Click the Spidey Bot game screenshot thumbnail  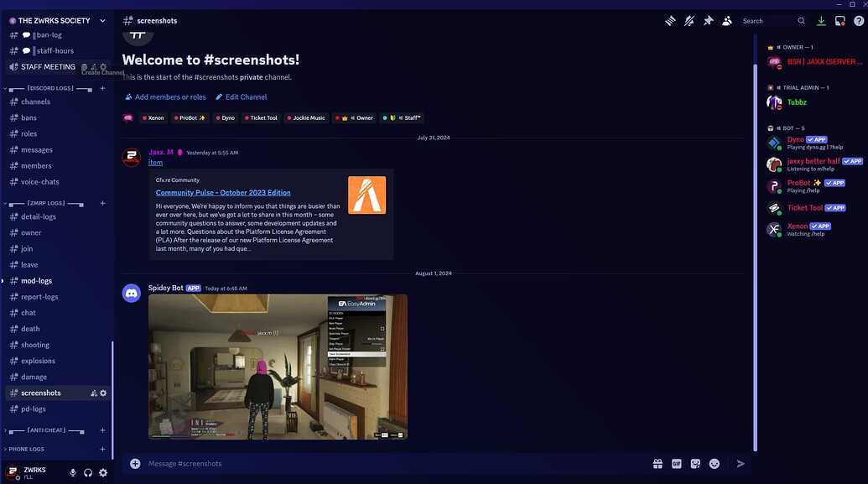(277, 366)
